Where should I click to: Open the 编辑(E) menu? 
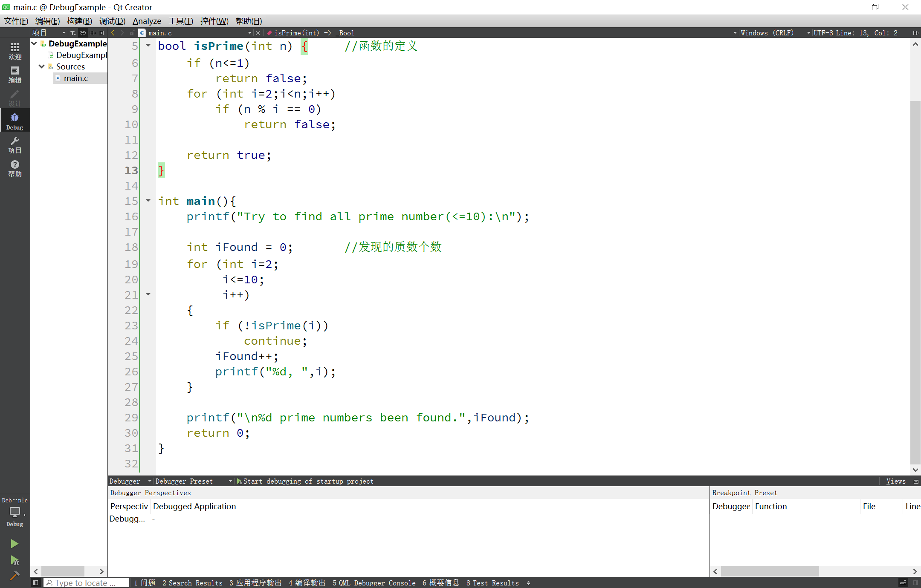tap(47, 21)
